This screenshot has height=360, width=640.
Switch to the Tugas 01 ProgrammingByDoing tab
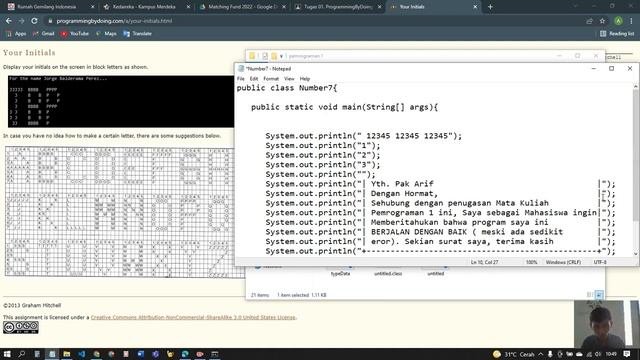(338, 7)
